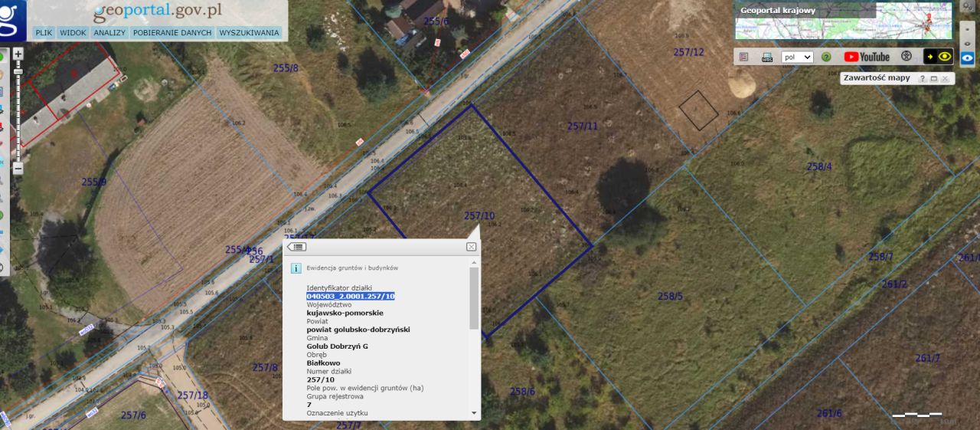This screenshot has width=980, height=430.
Task: Click the popup vertical scrollbar thumb
Action: (474, 298)
